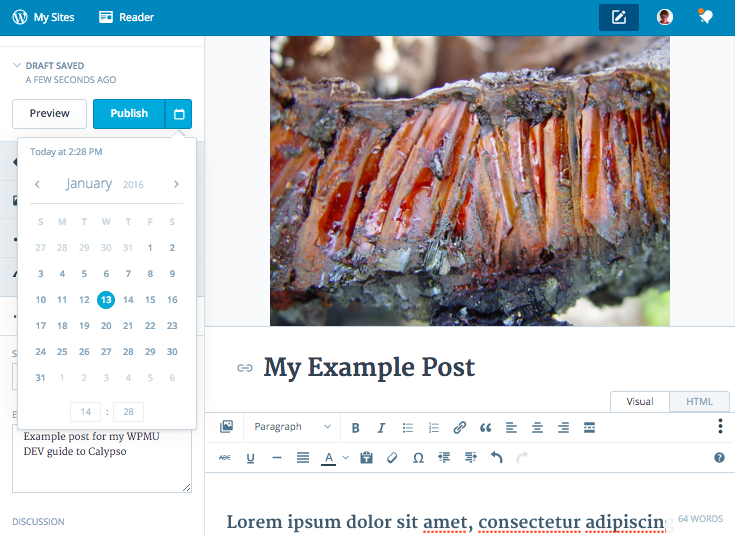Open the editor help icon
This screenshot has height=535, width=735.
719,458
